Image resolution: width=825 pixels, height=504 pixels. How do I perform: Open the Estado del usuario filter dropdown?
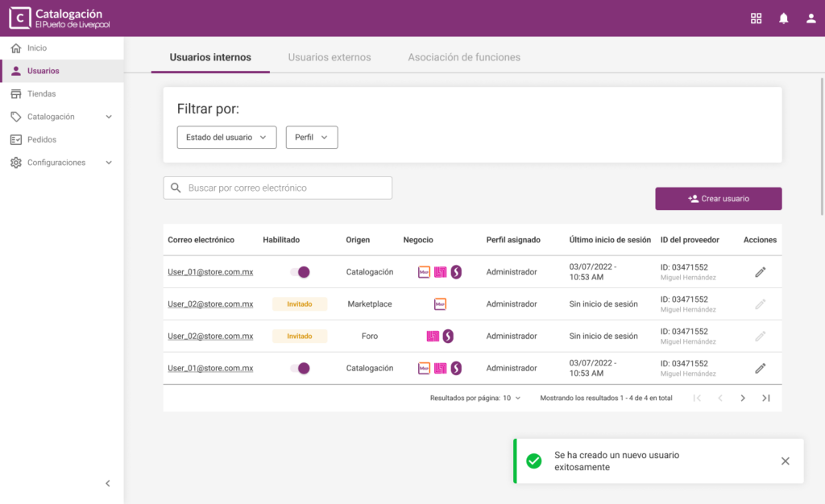[226, 137]
